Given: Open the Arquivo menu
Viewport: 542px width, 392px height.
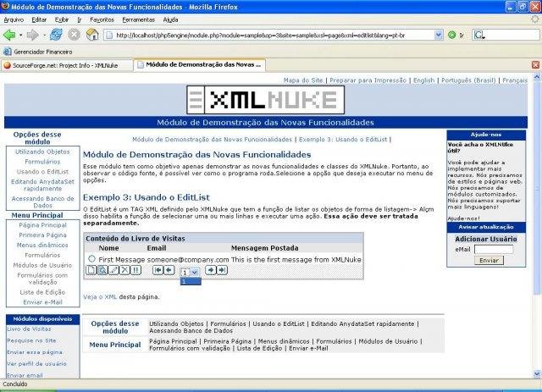Looking at the screenshot, I should point(14,19).
